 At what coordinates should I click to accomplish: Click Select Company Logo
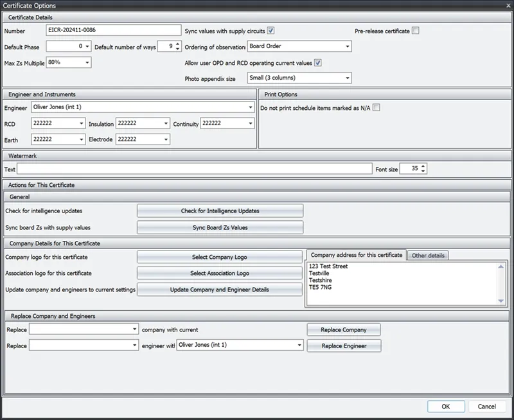(x=220, y=256)
